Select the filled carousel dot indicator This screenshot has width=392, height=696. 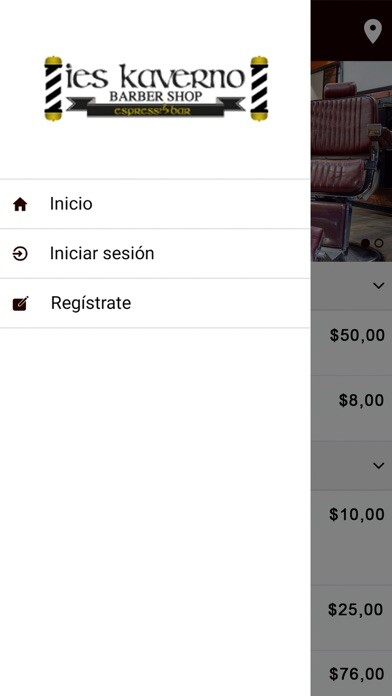tap(365, 243)
